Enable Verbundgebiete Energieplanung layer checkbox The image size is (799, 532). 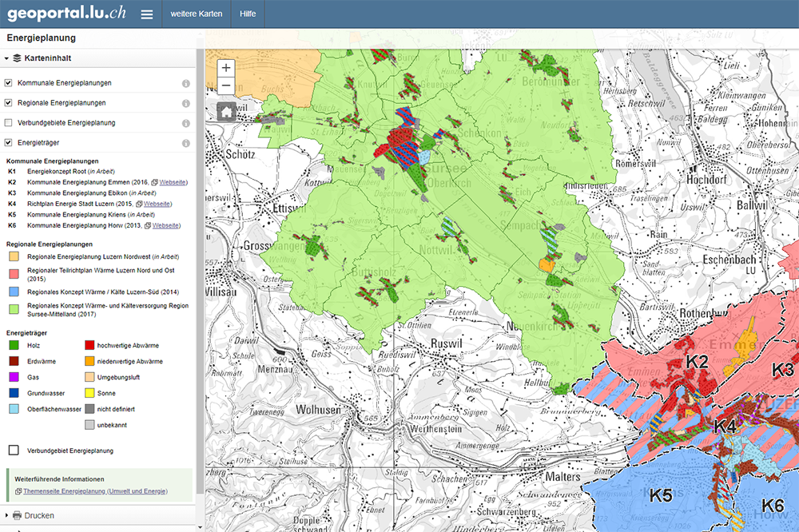pyautogui.click(x=9, y=123)
